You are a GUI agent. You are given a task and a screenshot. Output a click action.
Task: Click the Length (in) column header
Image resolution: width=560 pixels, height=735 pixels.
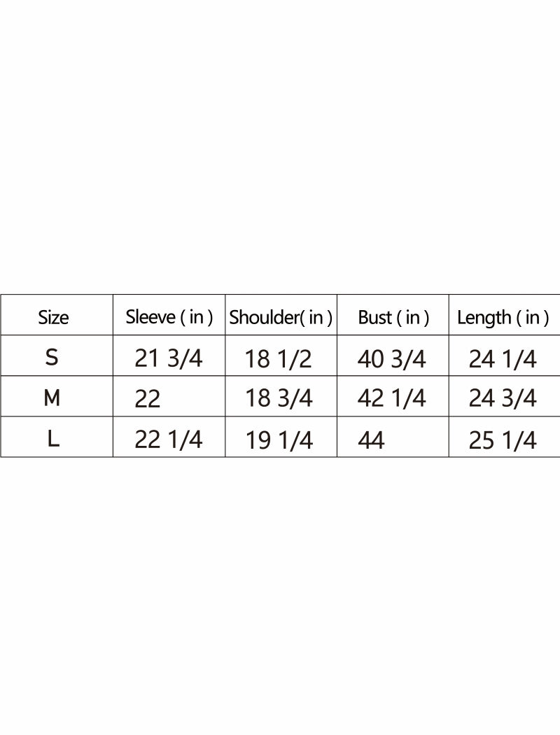[502, 318]
